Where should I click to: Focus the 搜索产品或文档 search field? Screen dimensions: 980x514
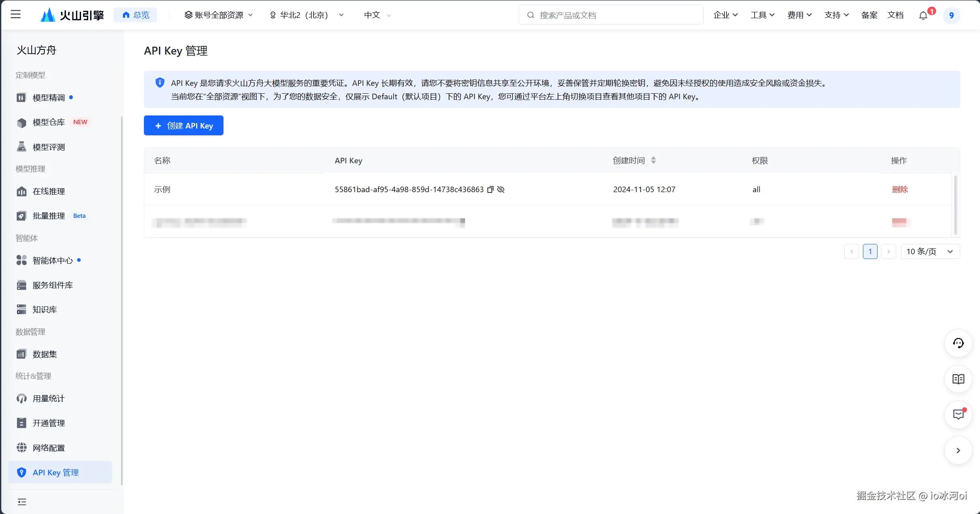611,15
